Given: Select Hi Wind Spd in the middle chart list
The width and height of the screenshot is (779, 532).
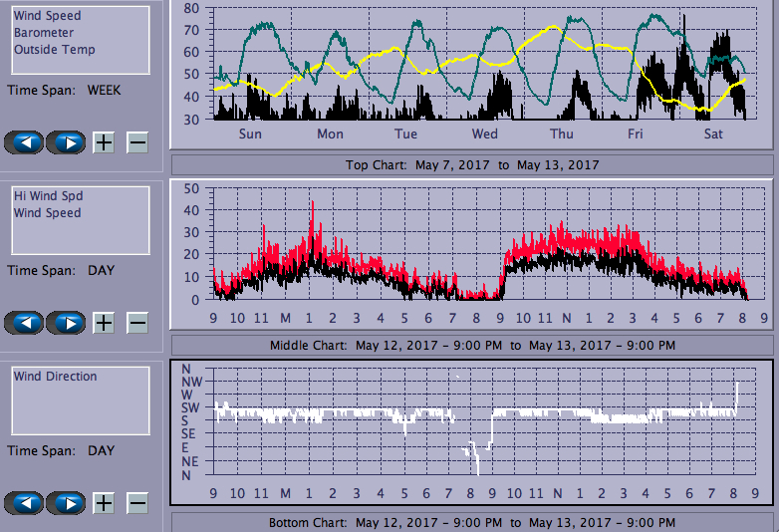Looking at the screenshot, I should (47, 196).
